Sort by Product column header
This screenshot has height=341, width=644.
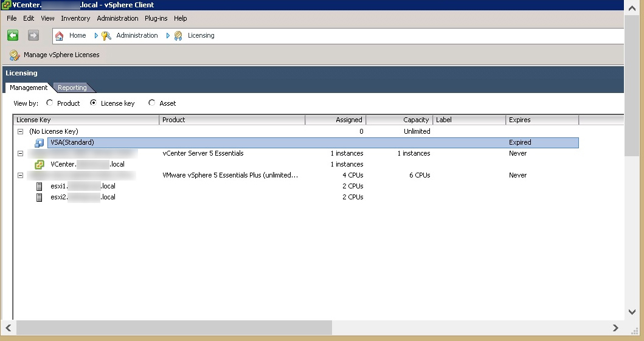click(232, 120)
